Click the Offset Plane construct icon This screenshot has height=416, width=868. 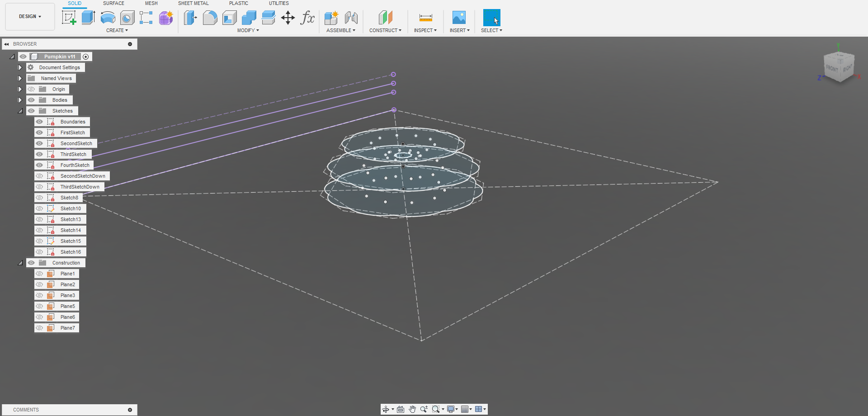(385, 18)
